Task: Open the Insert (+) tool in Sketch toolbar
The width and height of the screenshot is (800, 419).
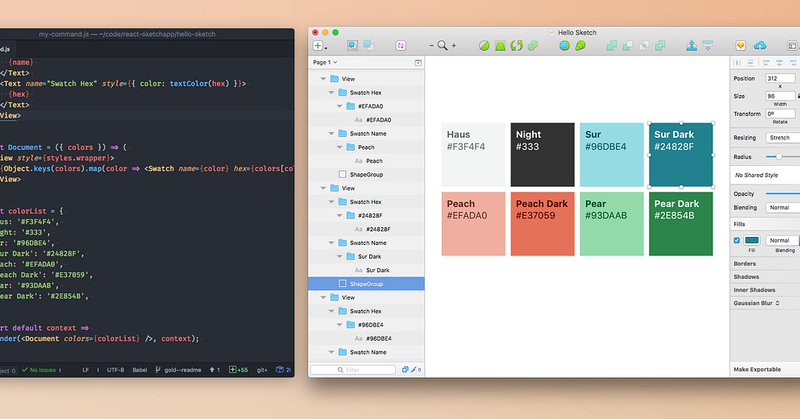Action: click(318, 46)
